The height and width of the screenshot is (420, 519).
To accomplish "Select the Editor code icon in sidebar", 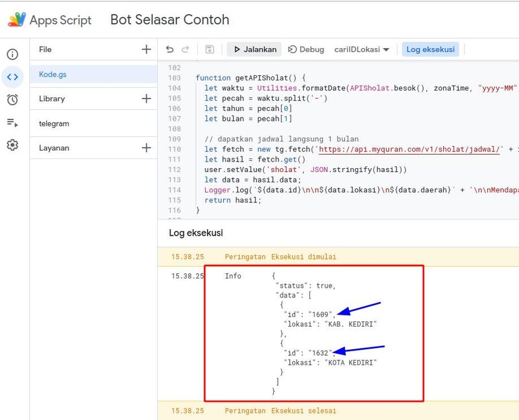I will pos(12,77).
